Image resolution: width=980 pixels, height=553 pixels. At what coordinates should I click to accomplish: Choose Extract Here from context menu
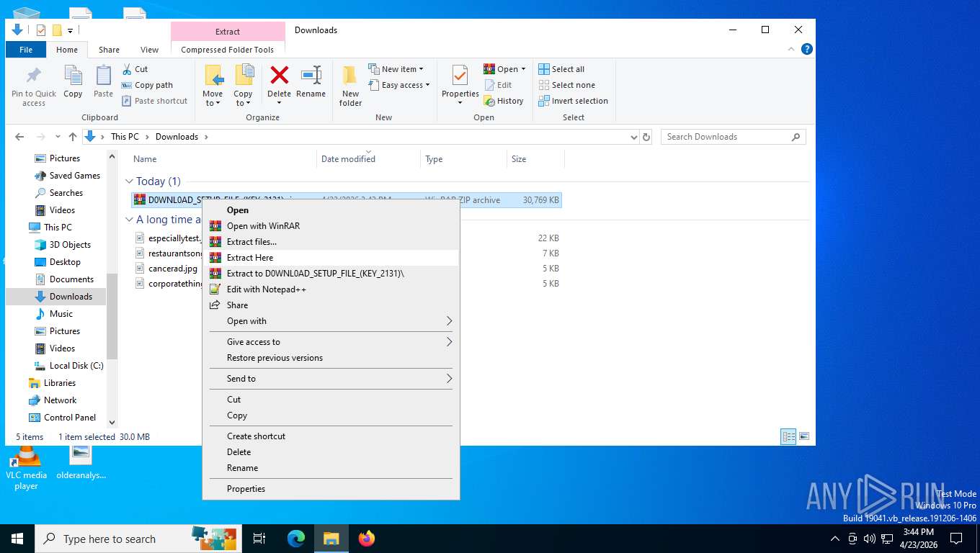[331, 258]
